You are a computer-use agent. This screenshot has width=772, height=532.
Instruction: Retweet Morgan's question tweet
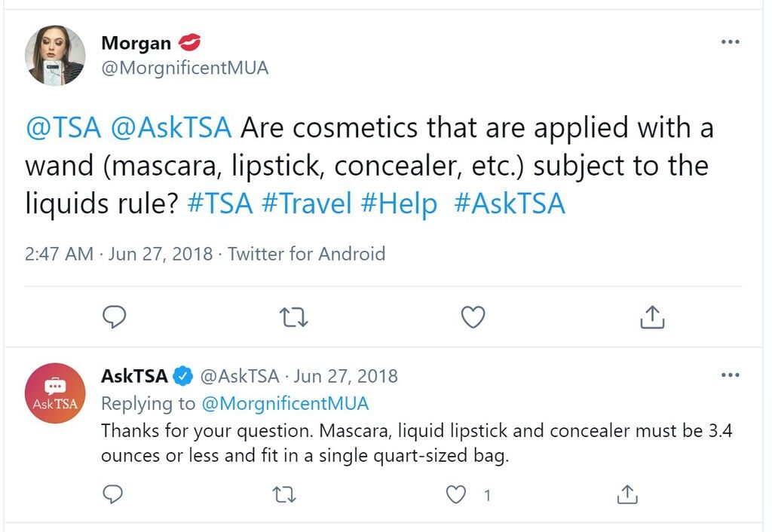point(293,317)
